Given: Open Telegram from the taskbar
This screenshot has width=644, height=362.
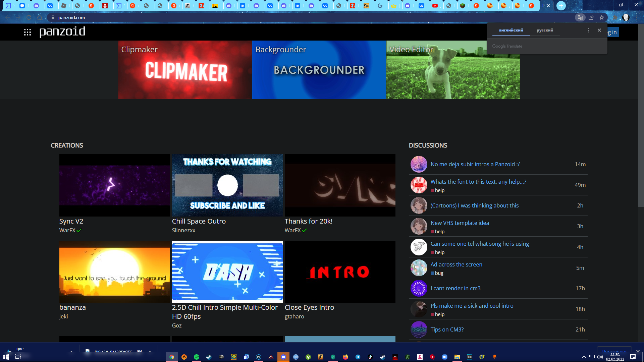Looking at the screenshot, I should [x=358, y=357].
